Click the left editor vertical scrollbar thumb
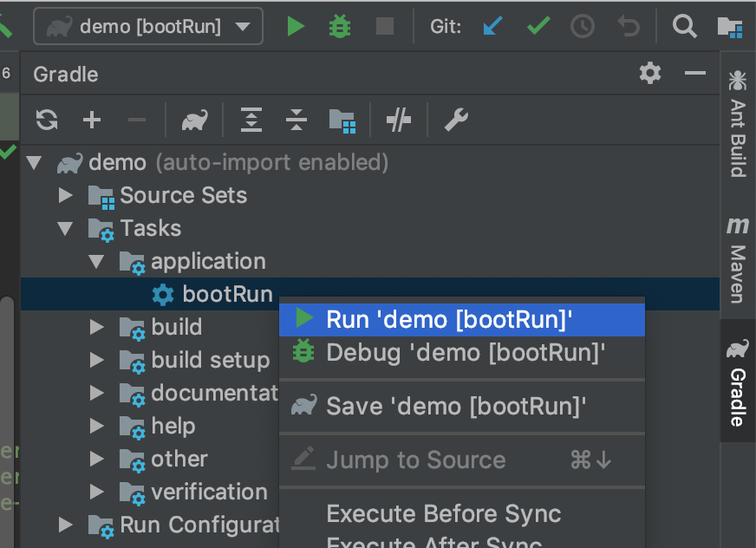The height and width of the screenshot is (548, 756). tap(7, 422)
